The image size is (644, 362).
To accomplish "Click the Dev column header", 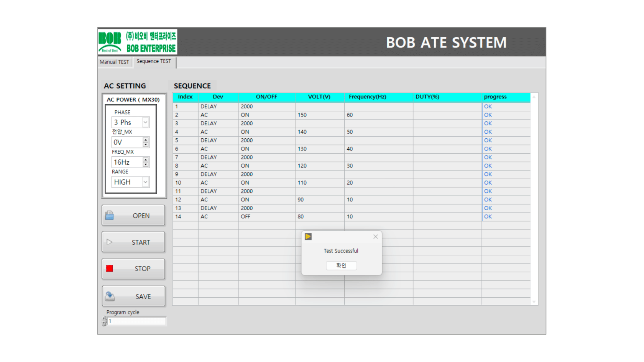I will [x=218, y=97].
